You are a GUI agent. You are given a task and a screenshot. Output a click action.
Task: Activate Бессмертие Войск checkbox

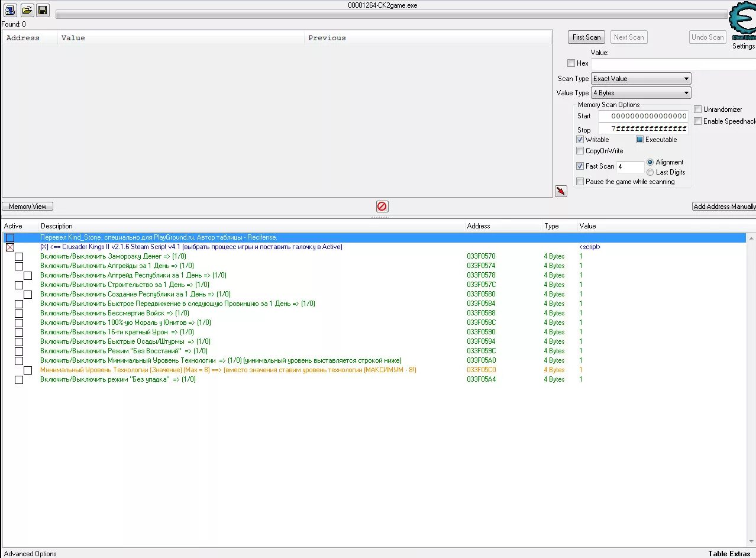(x=19, y=314)
